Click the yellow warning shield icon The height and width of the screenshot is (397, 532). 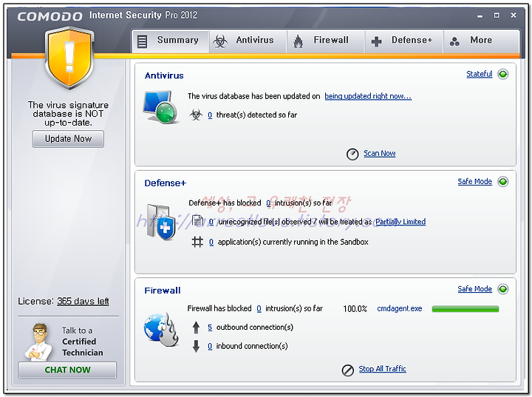tap(69, 58)
